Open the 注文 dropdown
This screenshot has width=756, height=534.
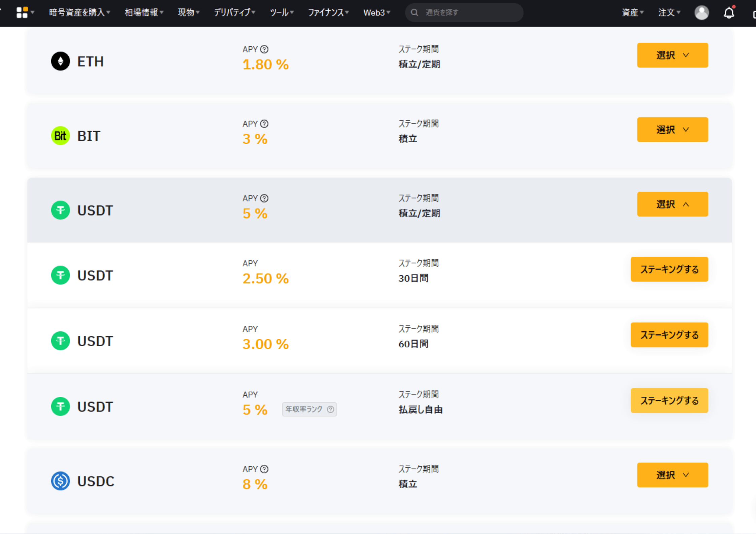[669, 12]
